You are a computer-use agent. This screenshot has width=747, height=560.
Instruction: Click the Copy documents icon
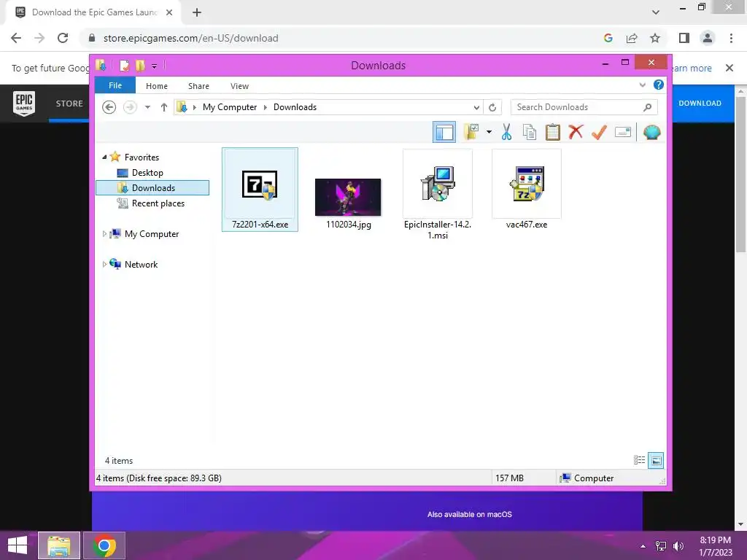coord(530,132)
